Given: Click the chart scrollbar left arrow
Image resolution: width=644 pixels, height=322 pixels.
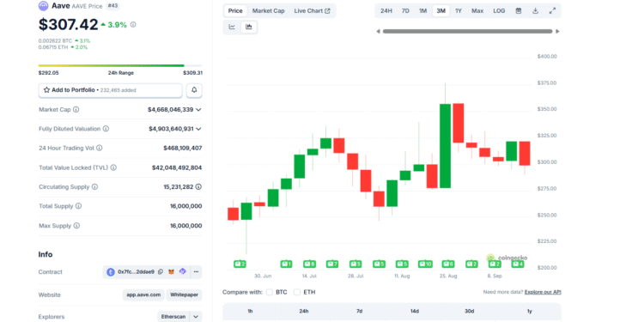Looking at the screenshot, I should (379, 31).
